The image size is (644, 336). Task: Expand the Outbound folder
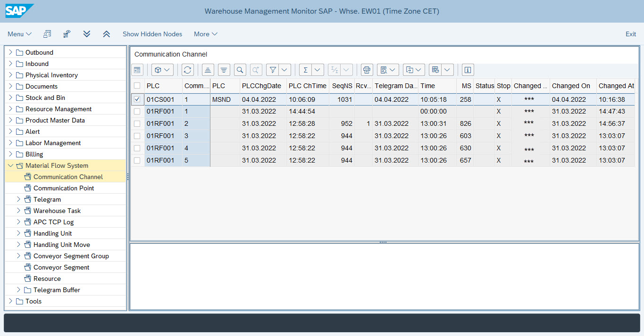point(10,52)
